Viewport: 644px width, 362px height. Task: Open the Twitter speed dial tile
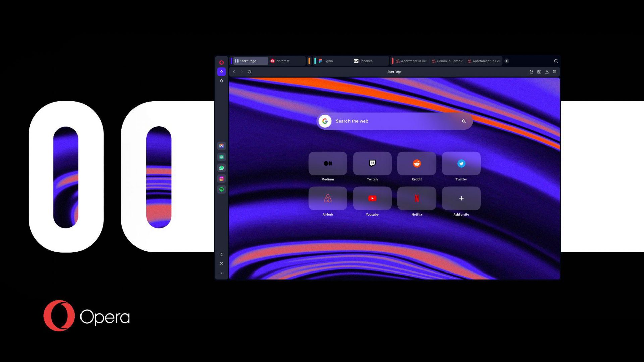tap(461, 163)
